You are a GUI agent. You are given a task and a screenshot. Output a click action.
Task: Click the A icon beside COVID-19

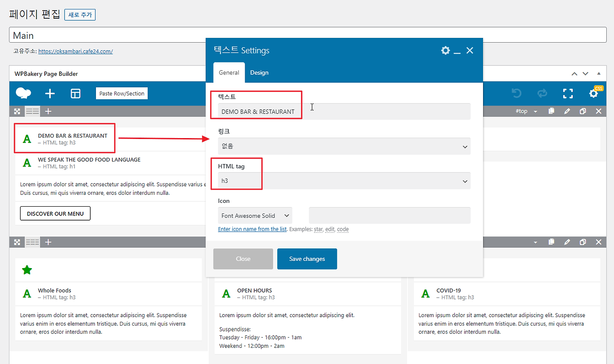tap(425, 294)
